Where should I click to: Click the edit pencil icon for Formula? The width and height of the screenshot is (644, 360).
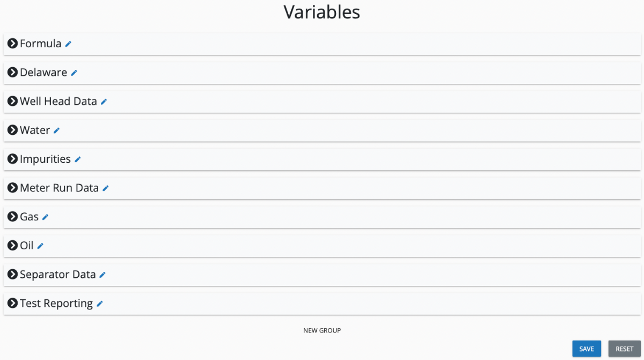[68, 44]
